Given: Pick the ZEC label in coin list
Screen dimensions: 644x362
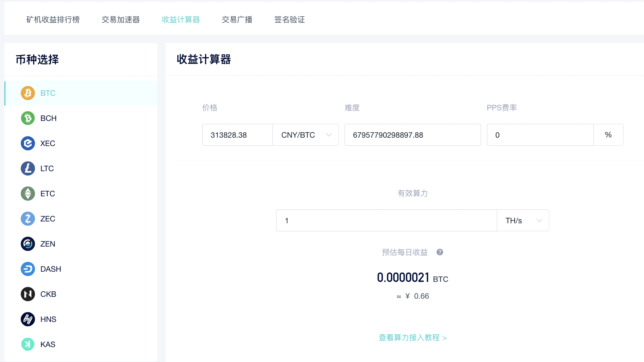Looking at the screenshot, I should [48, 219].
